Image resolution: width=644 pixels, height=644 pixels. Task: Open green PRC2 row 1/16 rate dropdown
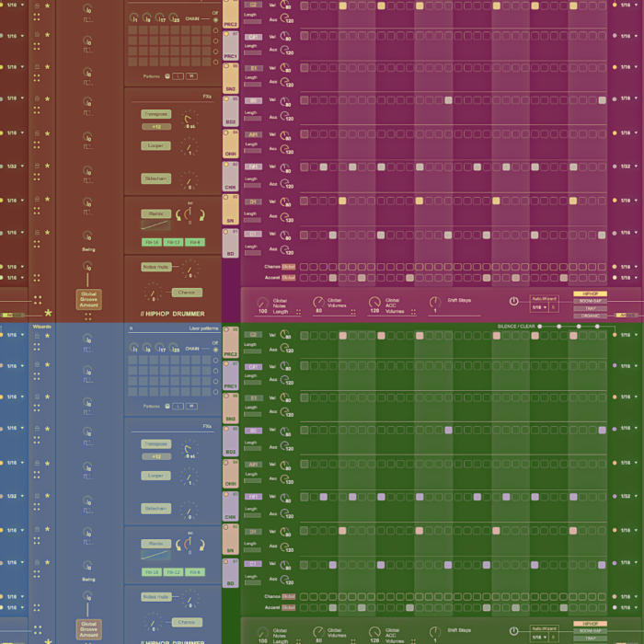click(629, 336)
